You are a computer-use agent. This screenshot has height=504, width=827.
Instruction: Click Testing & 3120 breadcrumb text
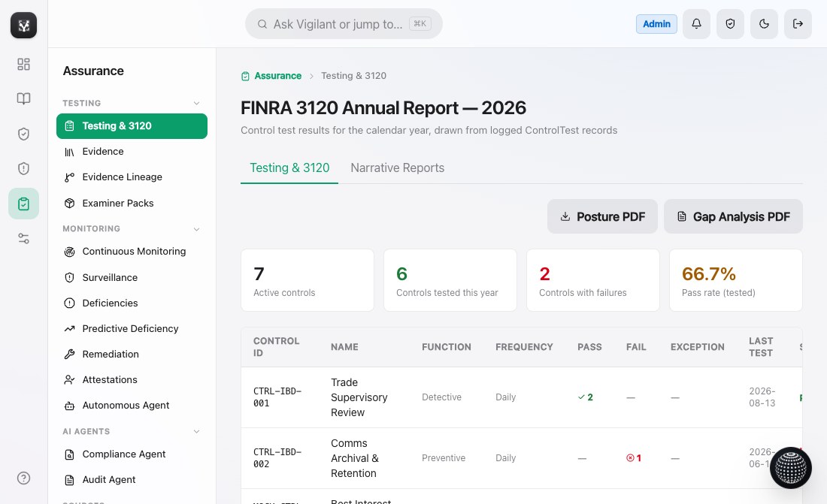[353, 76]
